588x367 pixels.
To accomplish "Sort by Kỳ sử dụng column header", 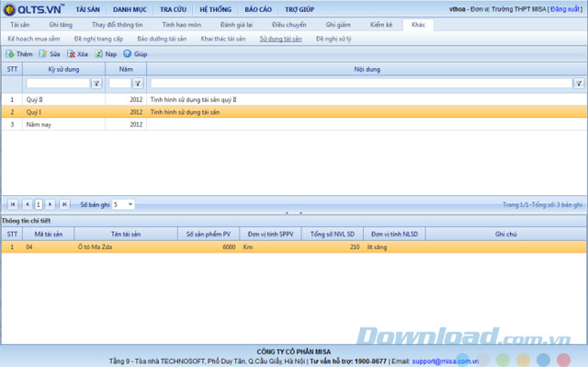I will pyautogui.click(x=63, y=69).
